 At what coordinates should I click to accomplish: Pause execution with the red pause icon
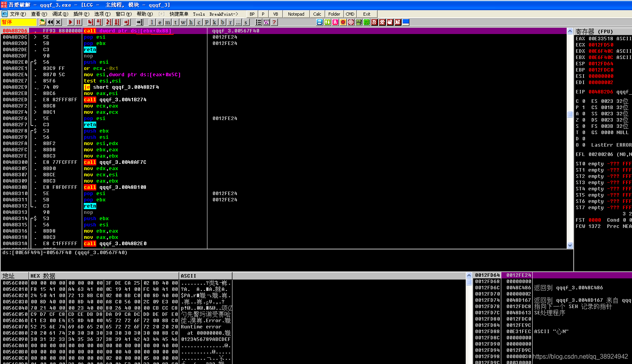click(x=79, y=22)
